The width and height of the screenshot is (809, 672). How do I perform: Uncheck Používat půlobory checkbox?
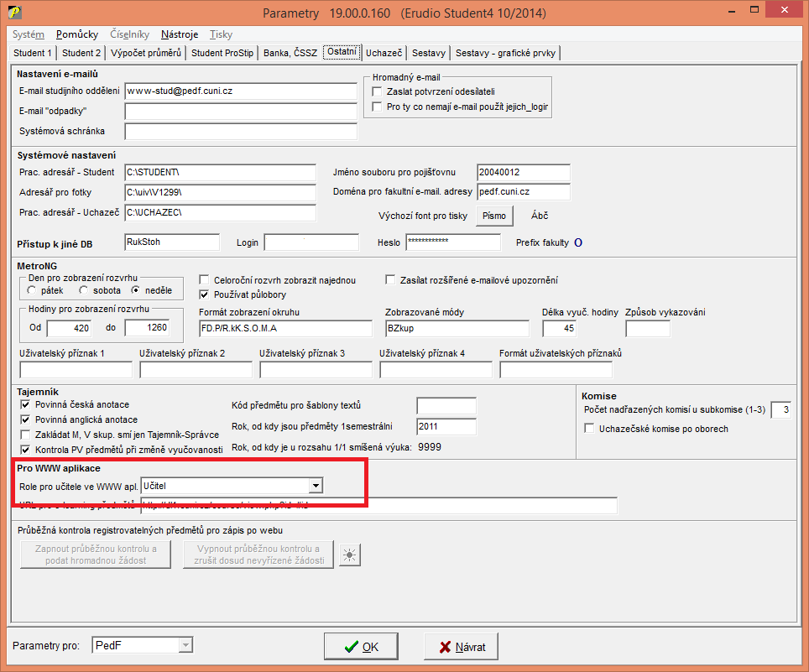[205, 294]
